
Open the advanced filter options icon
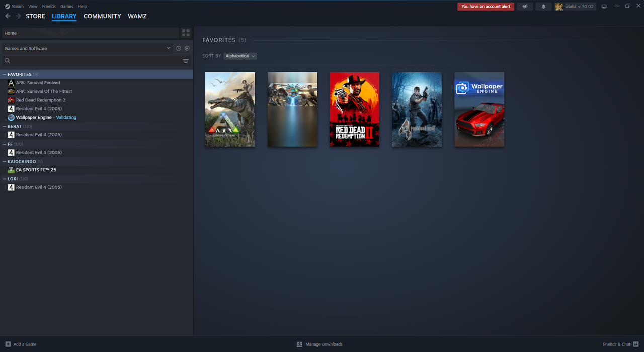[x=186, y=61]
